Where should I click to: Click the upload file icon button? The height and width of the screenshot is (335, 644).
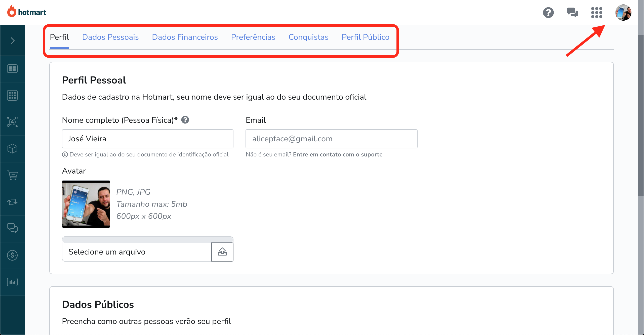(222, 252)
